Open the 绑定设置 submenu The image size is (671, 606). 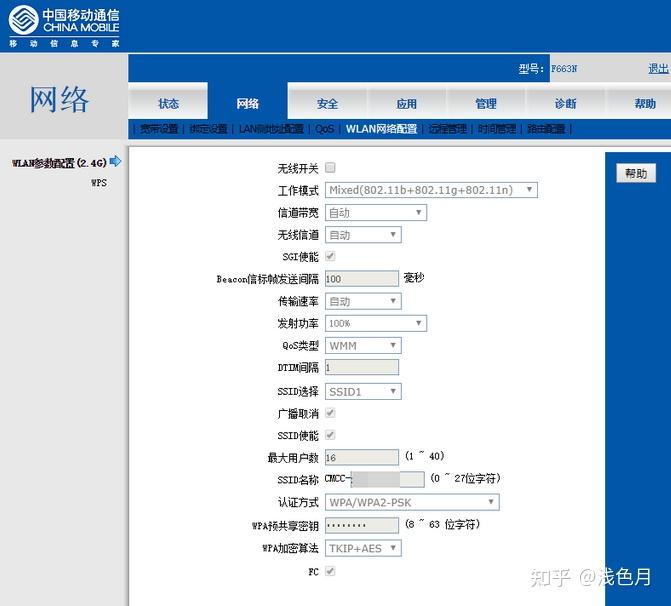pyautogui.click(x=208, y=129)
